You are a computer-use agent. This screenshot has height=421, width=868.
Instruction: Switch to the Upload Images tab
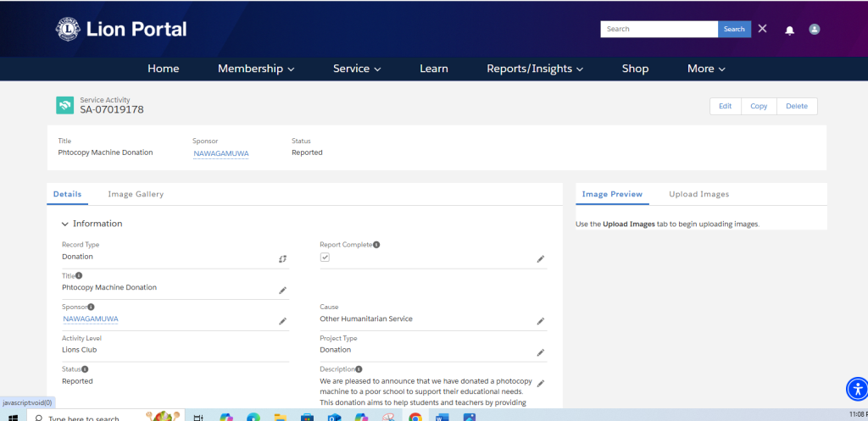tap(698, 194)
